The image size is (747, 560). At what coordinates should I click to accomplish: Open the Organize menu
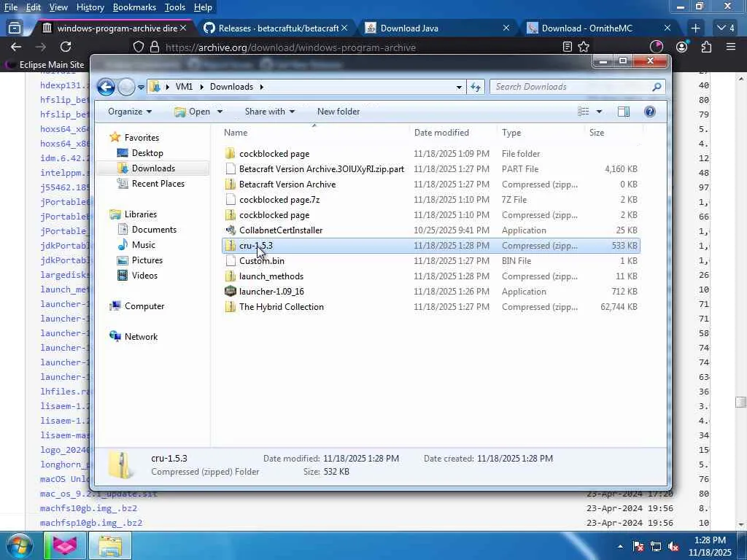pyautogui.click(x=130, y=112)
